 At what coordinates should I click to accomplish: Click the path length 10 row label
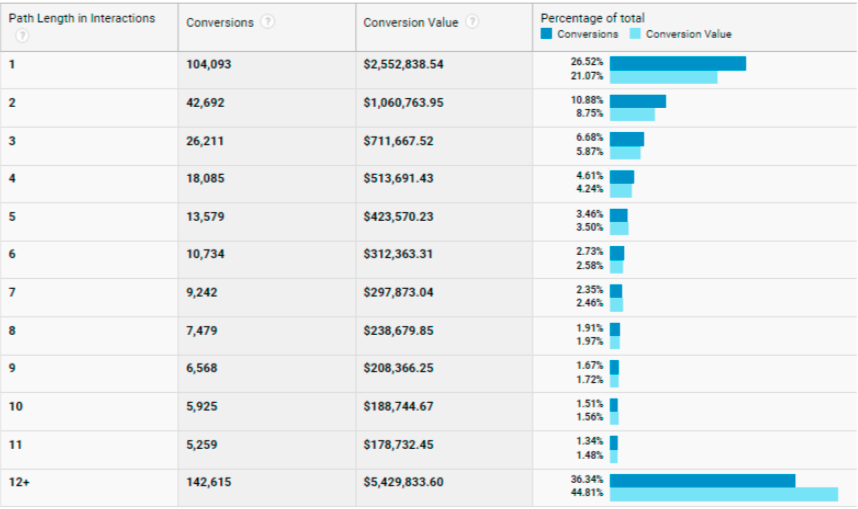coord(16,406)
